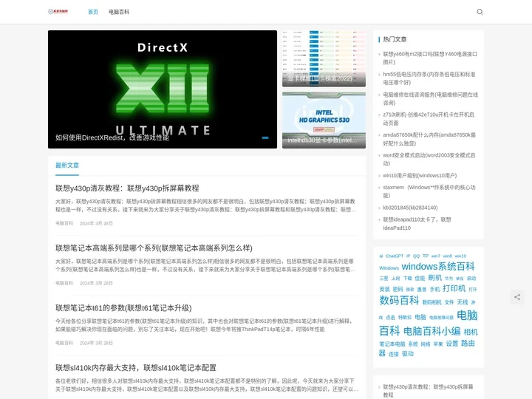Click the 数码相机 tag
This screenshot has width=532, height=399.
pos(432,302)
